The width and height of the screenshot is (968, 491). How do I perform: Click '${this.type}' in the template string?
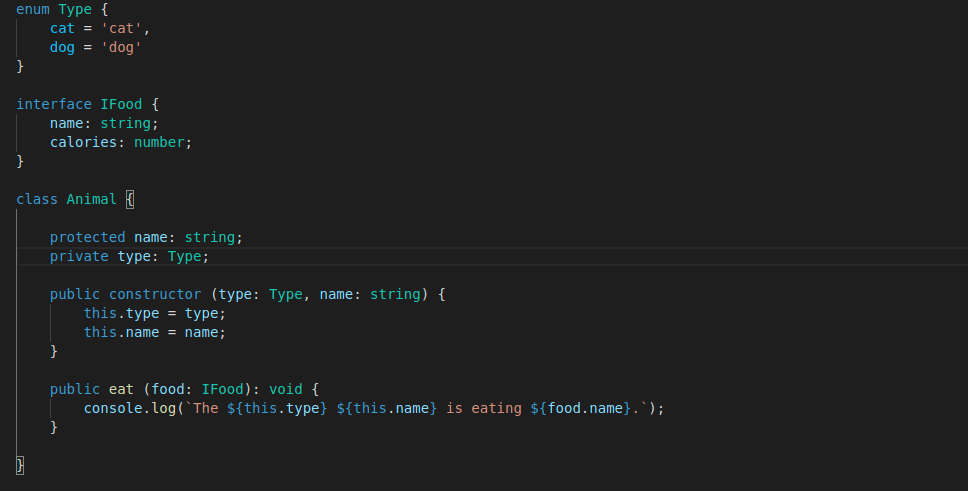coord(277,408)
